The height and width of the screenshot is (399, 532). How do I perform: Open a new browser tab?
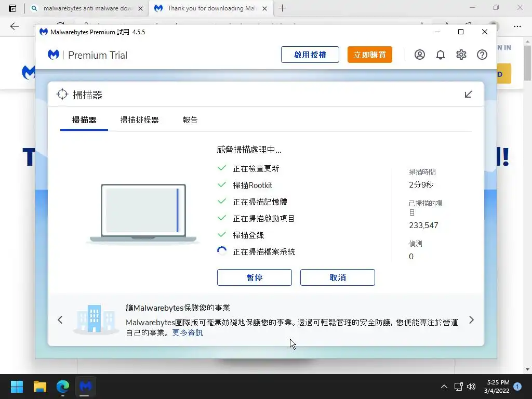point(282,8)
